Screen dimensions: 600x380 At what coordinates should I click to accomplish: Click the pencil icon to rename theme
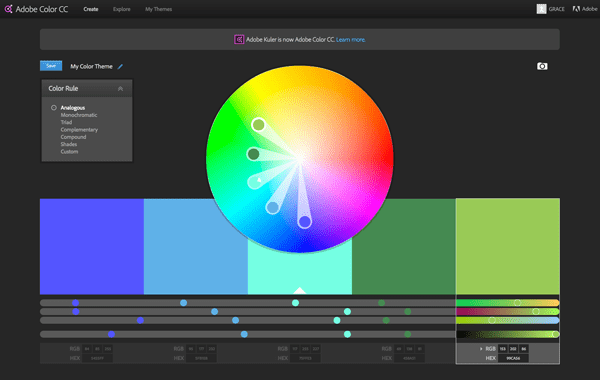(x=120, y=67)
